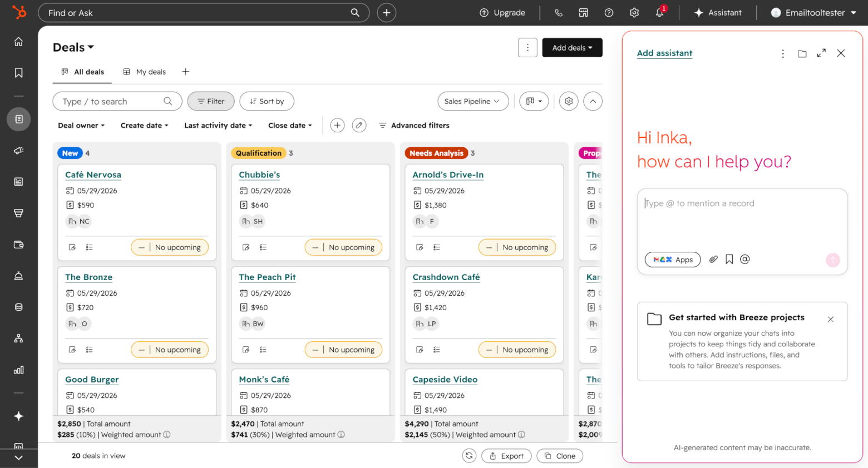
Task: Open the assistant projects folder icon
Action: click(x=802, y=53)
